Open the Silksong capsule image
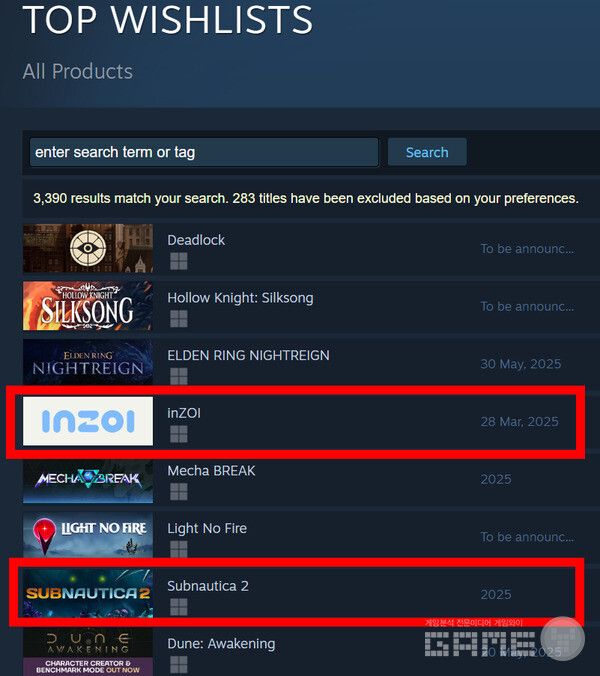The height and width of the screenshot is (676, 600). click(x=88, y=306)
